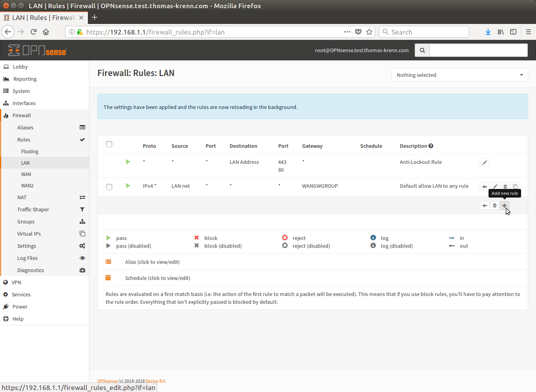Open the WAN rules menu item
This screenshot has height=392, width=536.
coord(26,174)
